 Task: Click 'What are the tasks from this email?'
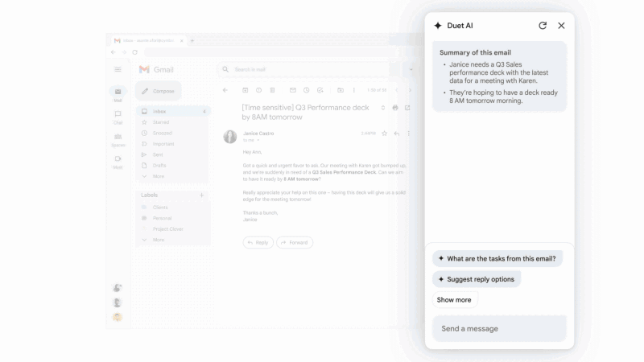tap(497, 258)
